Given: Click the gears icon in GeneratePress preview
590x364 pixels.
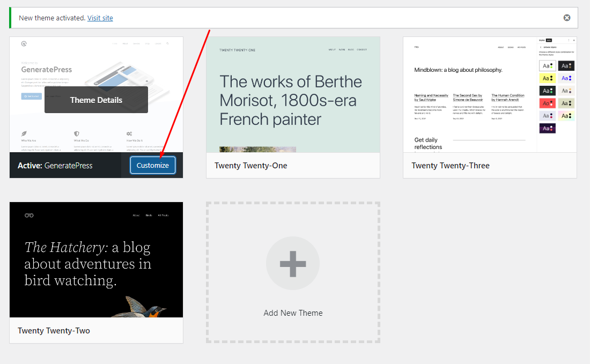Looking at the screenshot, I should coord(129,133).
